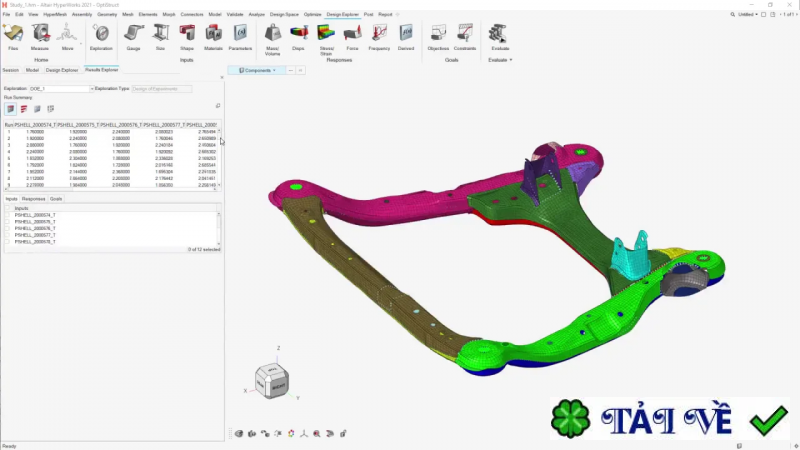Select the third Run Summary view icon
The image size is (800, 450).
pyautogui.click(x=37, y=109)
